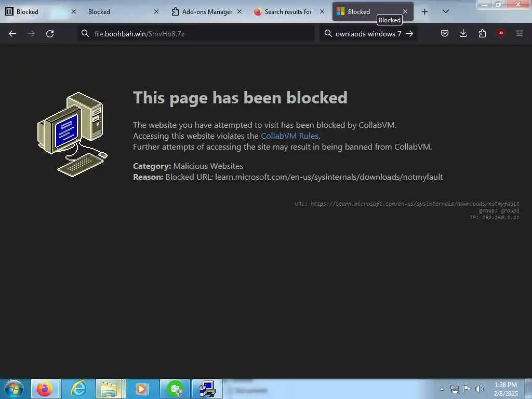Click the address bar showing file.boohbah.win

[x=196, y=34]
